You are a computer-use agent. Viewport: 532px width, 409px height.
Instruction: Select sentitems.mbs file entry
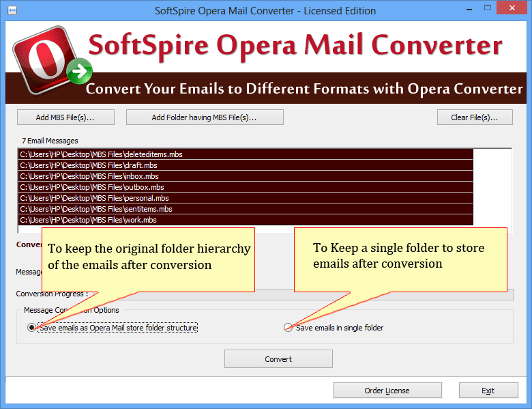point(246,208)
